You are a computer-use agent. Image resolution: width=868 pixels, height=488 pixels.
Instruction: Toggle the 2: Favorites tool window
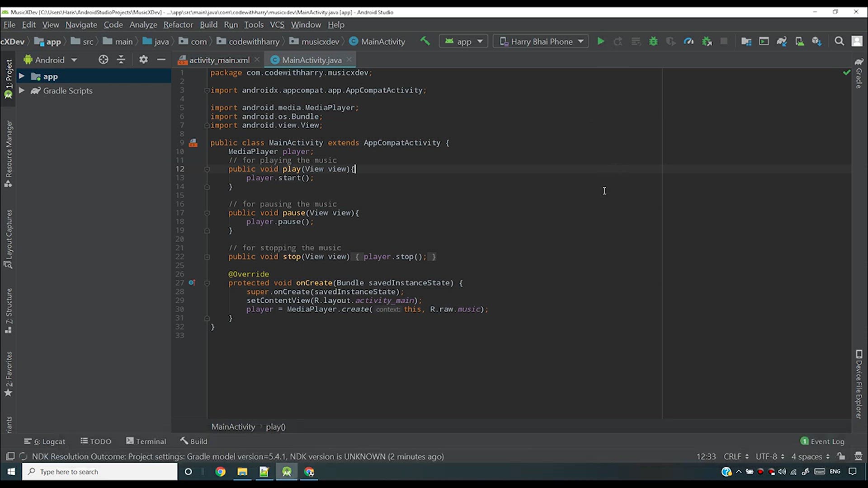8,374
